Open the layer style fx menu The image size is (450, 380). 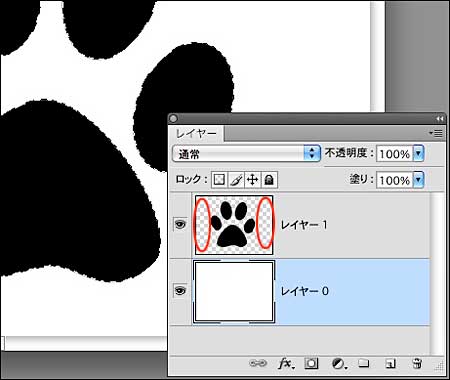pyautogui.click(x=286, y=363)
